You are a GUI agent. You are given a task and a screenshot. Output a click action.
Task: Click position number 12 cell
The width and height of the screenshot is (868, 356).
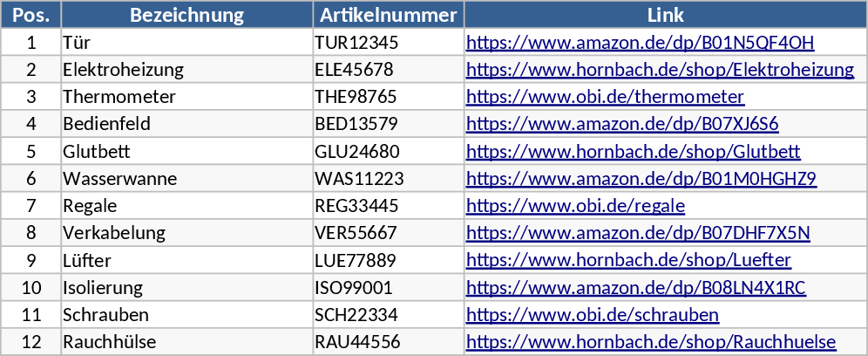[x=31, y=342]
